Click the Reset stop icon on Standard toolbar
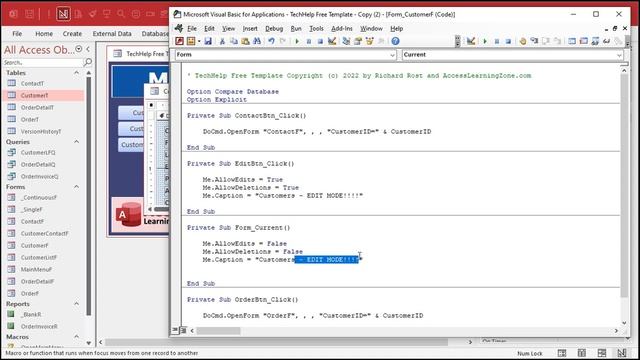This screenshot has width=640, height=360. [x=320, y=41]
